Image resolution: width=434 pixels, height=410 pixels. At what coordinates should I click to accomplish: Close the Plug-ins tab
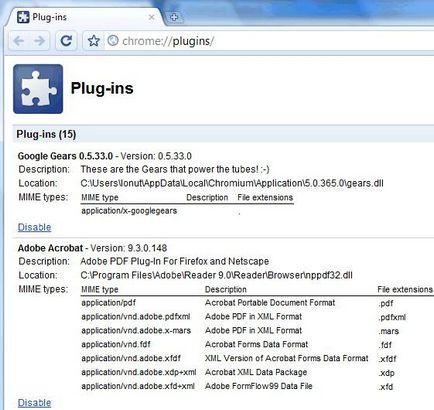(151, 17)
